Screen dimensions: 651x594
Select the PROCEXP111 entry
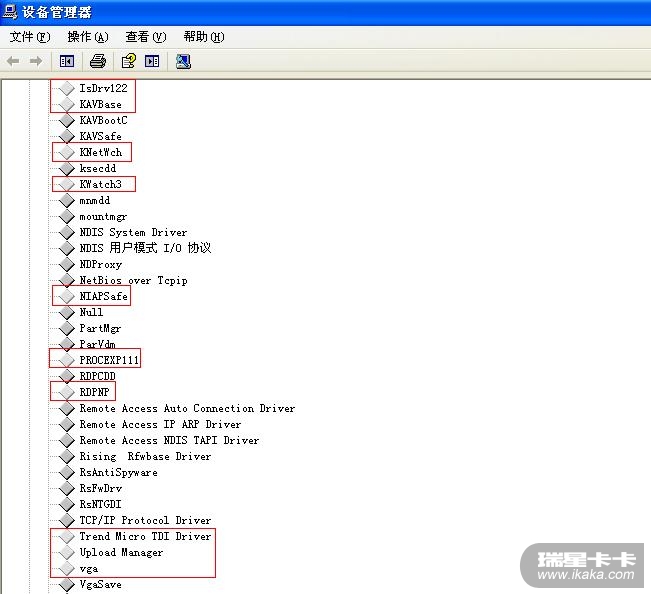(109, 360)
